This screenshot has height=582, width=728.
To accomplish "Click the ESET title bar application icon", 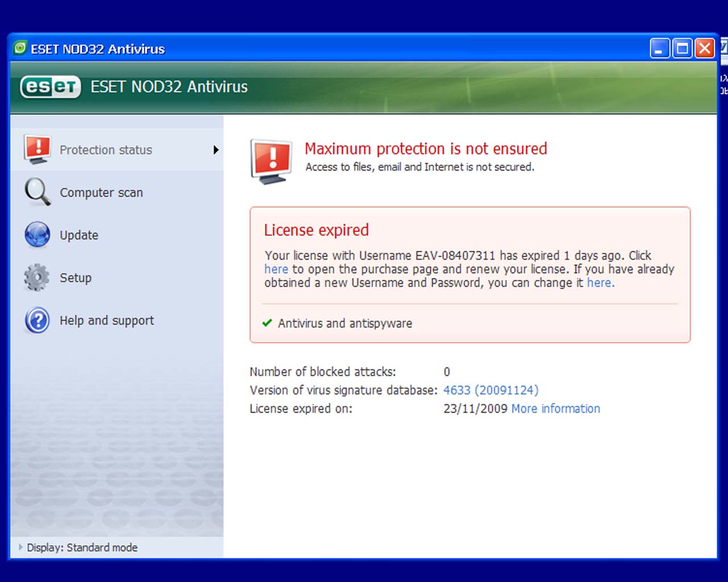I will (x=20, y=48).
